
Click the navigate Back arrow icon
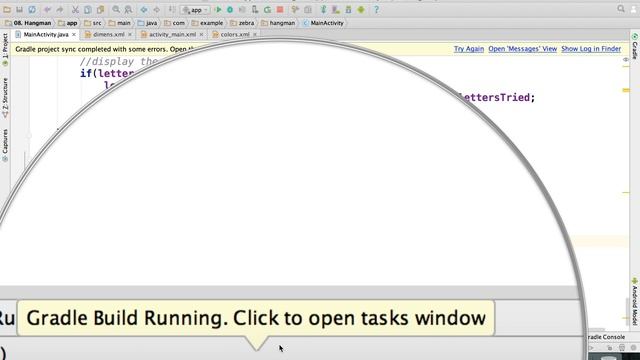tap(144, 9)
